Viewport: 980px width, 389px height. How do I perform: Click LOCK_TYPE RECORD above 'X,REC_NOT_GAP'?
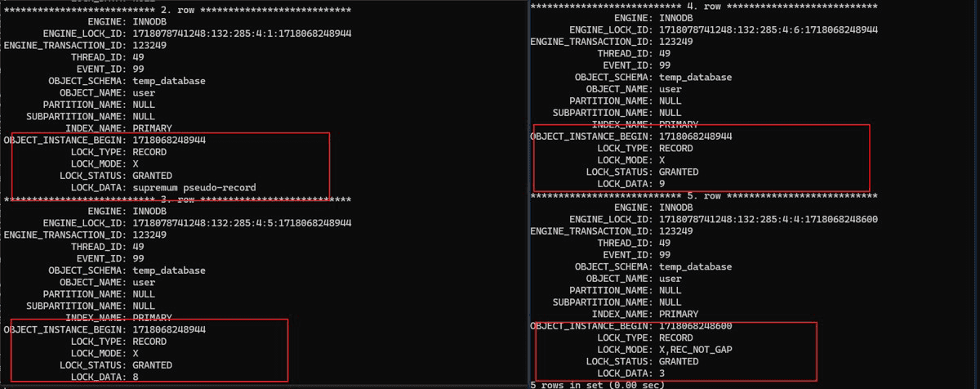[678, 338]
